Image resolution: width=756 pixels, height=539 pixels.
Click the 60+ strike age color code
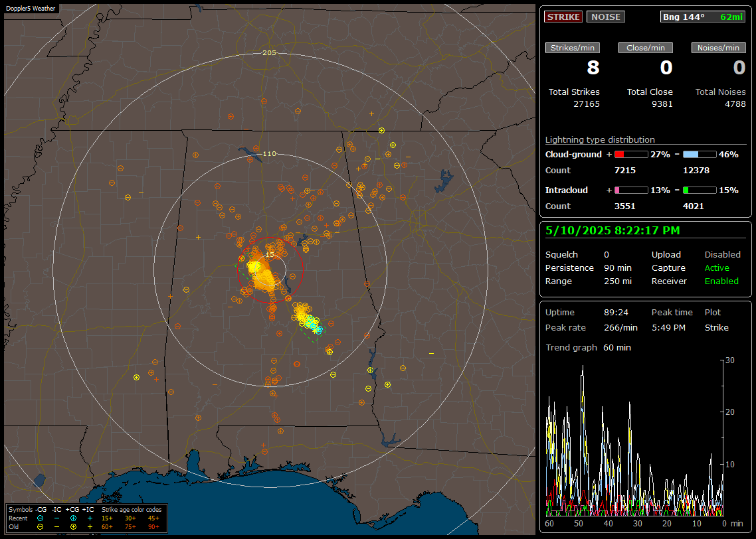point(107,527)
